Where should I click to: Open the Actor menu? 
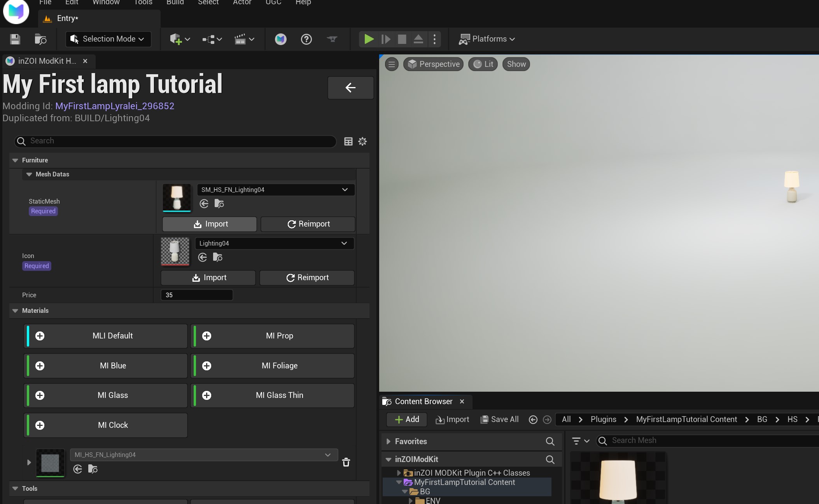(x=242, y=2)
